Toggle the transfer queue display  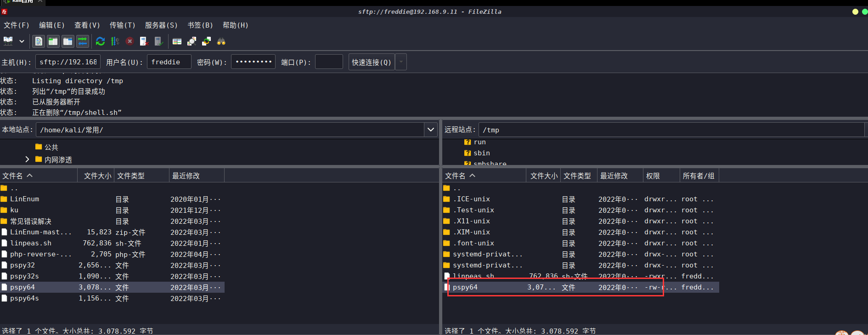pos(83,41)
